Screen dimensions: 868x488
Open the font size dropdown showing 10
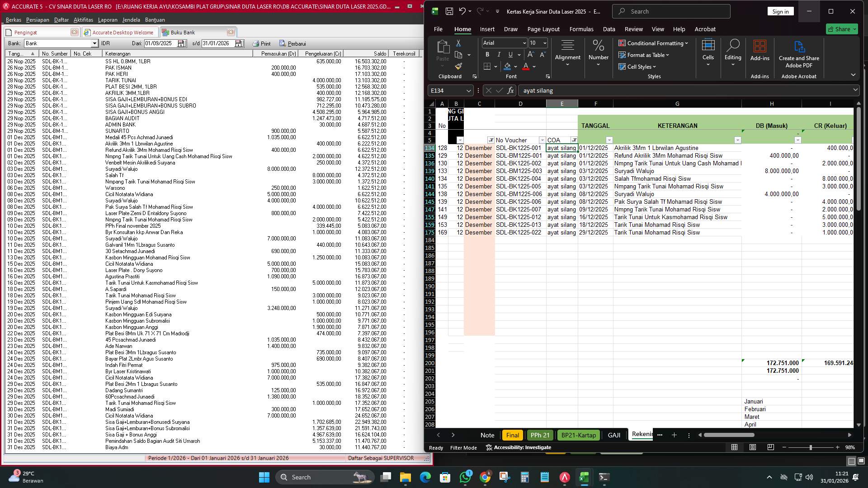point(544,43)
